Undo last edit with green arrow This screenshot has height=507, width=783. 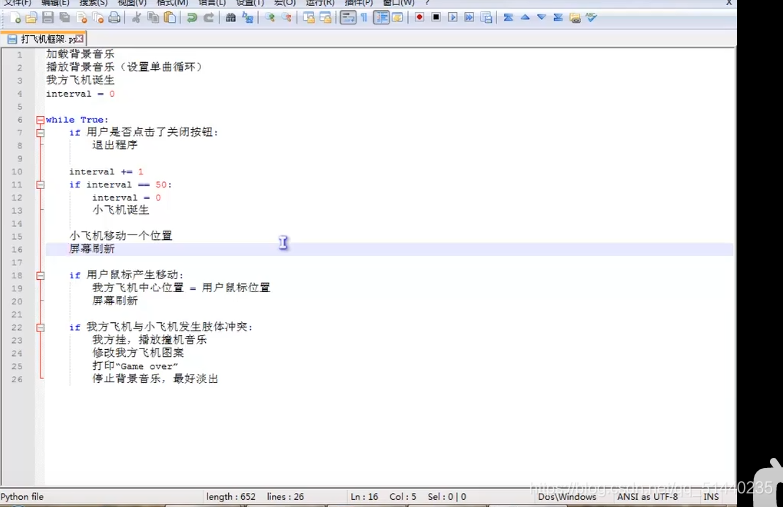pyautogui.click(x=192, y=18)
